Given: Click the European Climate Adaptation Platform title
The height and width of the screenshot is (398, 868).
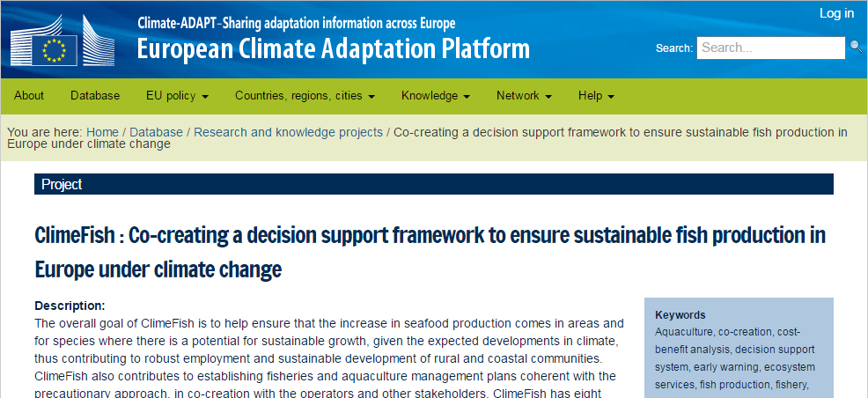Looking at the screenshot, I should [x=334, y=49].
